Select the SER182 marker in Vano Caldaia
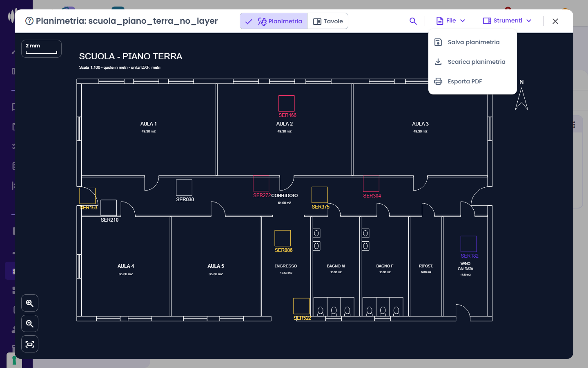Image resolution: width=588 pixels, height=368 pixels. (x=469, y=244)
